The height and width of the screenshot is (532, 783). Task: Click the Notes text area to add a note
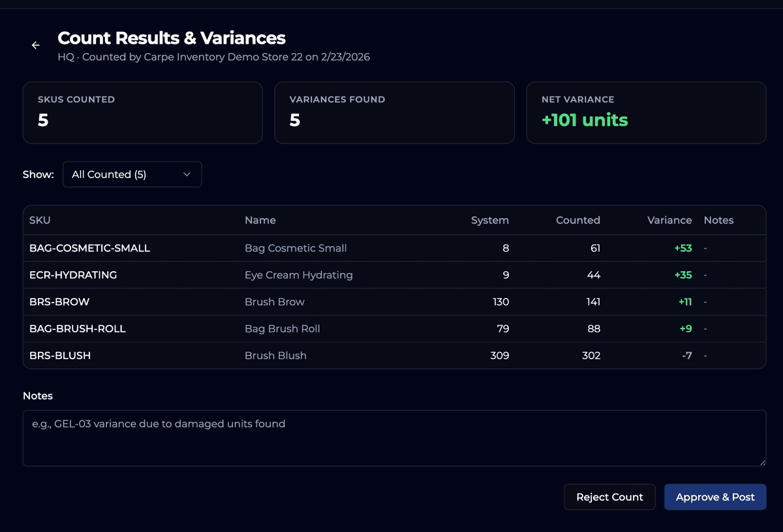pos(394,437)
